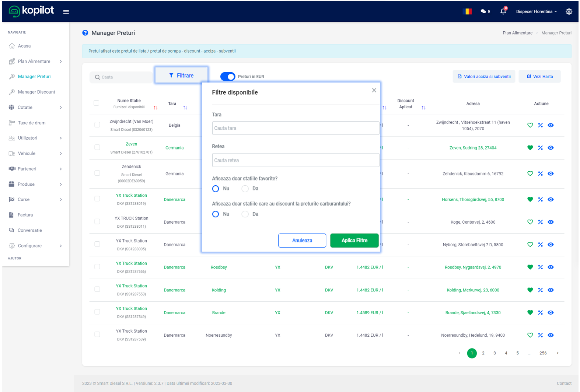Screen dimensions: 580x392
Task: Open the Cauta tara country dropdown
Action: [x=296, y=128]
